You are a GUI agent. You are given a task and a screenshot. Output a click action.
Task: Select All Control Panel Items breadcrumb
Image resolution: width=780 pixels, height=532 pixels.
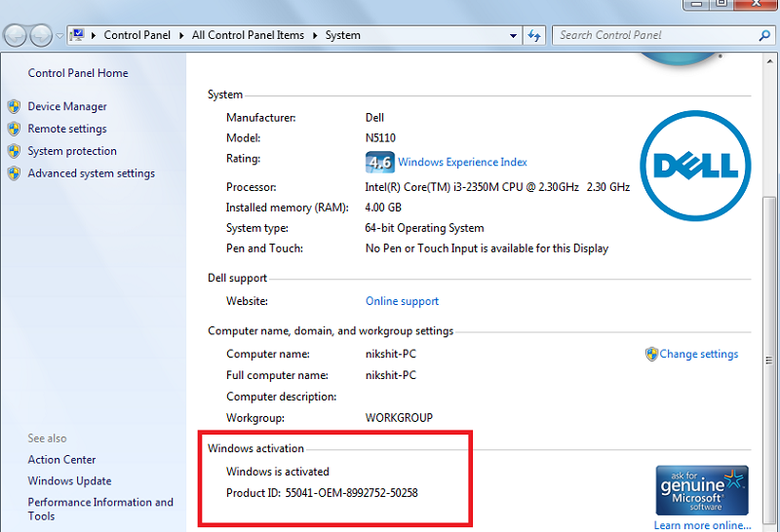[x=248, y=35]
